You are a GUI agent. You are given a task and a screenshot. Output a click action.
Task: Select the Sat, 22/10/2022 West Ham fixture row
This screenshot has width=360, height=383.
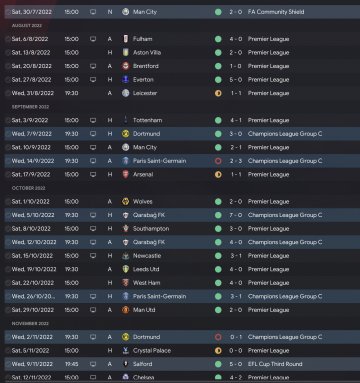182,283
